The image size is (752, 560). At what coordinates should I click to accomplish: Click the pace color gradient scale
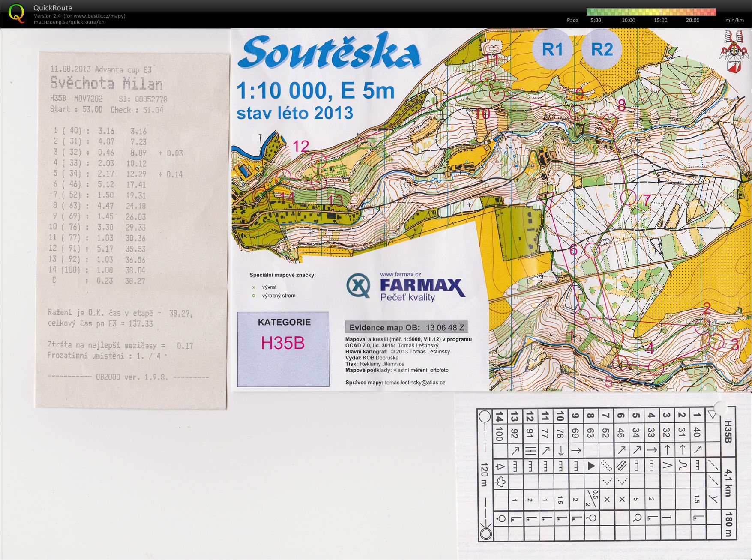651,12
